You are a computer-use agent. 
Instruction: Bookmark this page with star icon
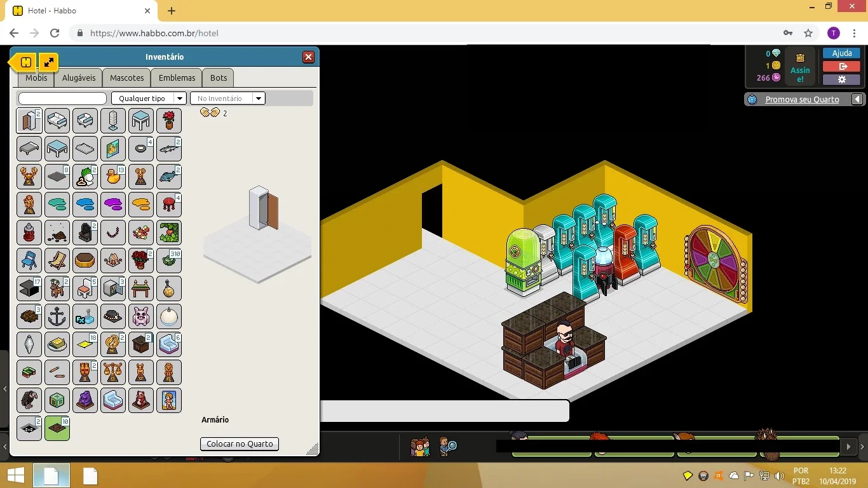click(x=808, y=33)
